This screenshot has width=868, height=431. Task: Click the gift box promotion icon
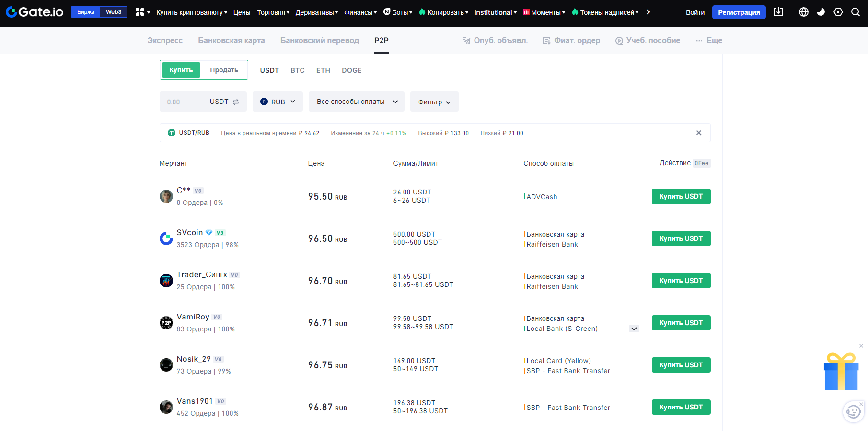pos(841,372)
